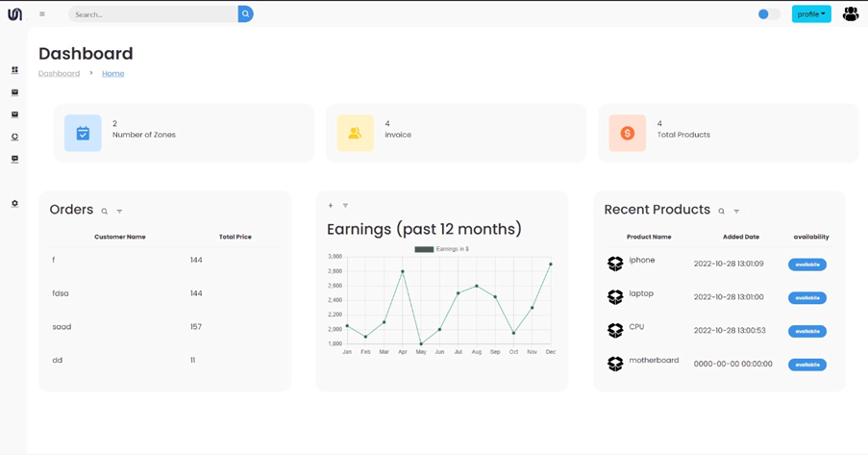Click the filter icon above Earnings chart

tap(345, 206)
